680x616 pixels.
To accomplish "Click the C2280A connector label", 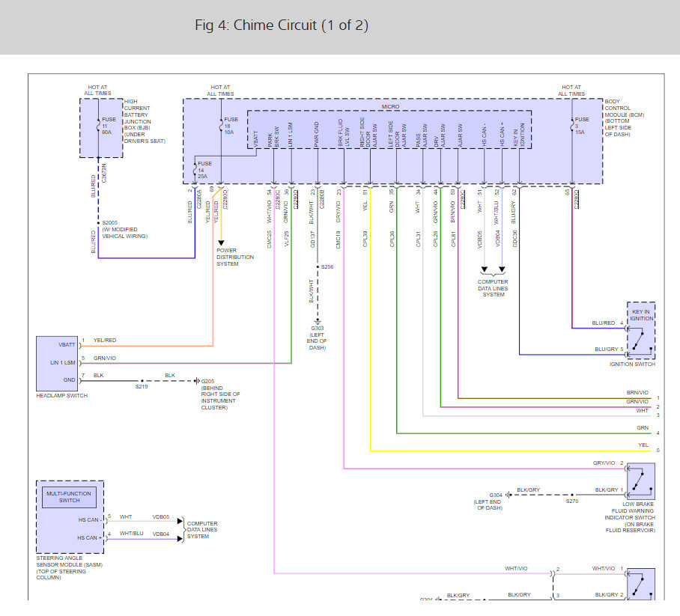I will pos(199,200).
